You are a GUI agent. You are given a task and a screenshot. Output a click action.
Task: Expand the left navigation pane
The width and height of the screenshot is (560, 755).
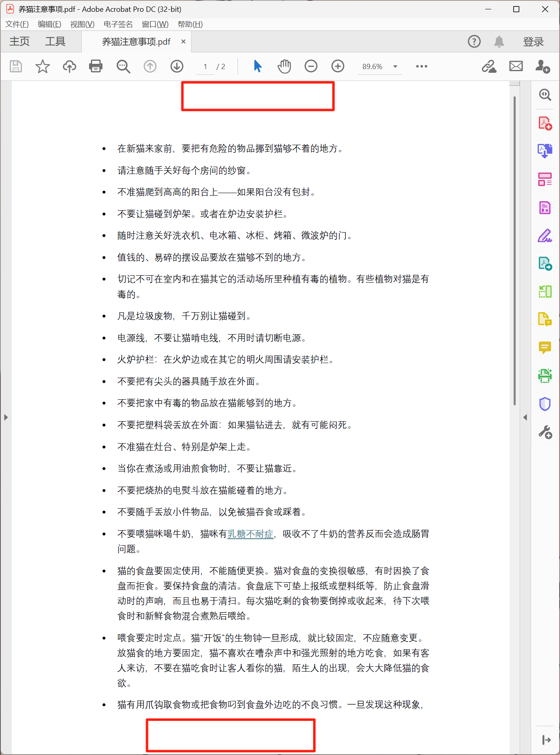pos(6,417)
